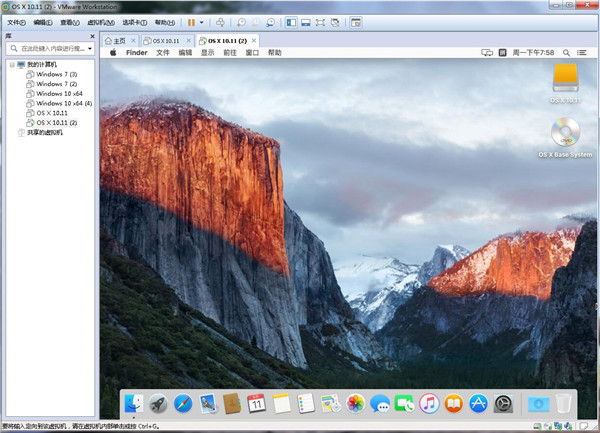Click input method icon in macOS menu bar

(503, 53)
